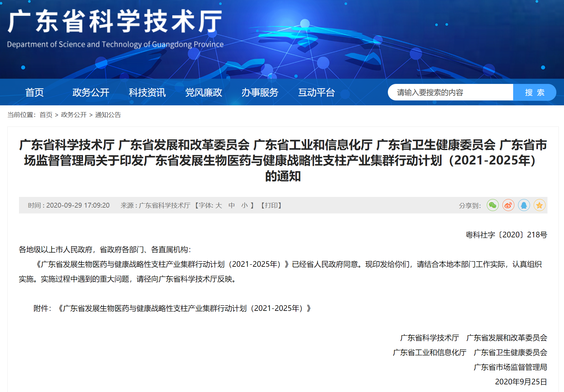
Task: Open 互动平台 navigation item
Action: 316,92
